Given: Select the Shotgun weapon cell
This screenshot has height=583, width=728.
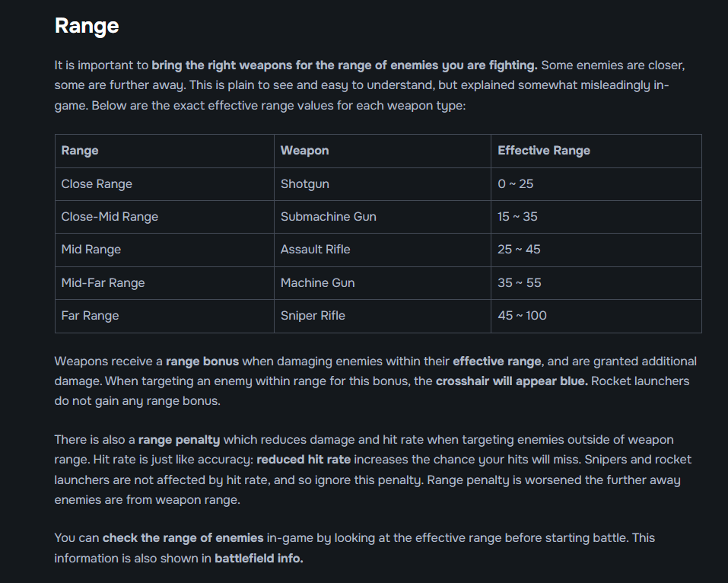Looking at the screenshot, I should click(304, 184).
